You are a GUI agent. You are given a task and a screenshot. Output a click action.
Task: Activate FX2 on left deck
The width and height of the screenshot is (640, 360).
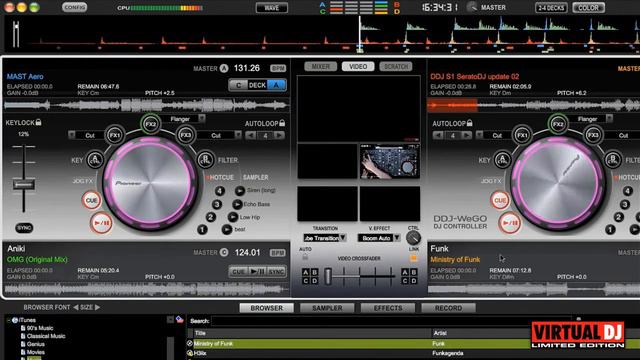(150, 124)
